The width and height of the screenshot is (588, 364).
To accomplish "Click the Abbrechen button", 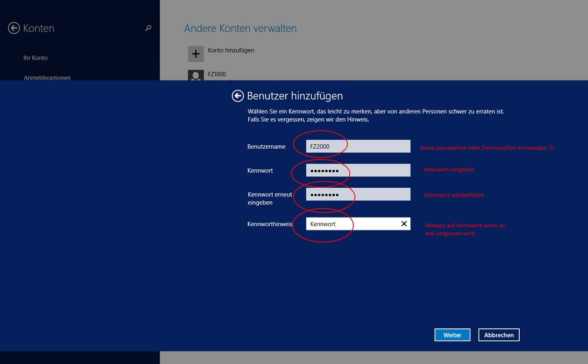I will (x=499, y=335).
